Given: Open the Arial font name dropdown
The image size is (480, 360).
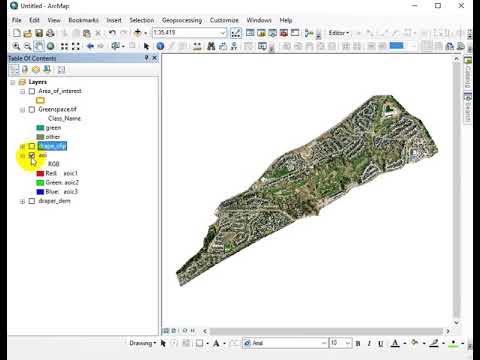Looking at the screenshot, I should 324,343.
